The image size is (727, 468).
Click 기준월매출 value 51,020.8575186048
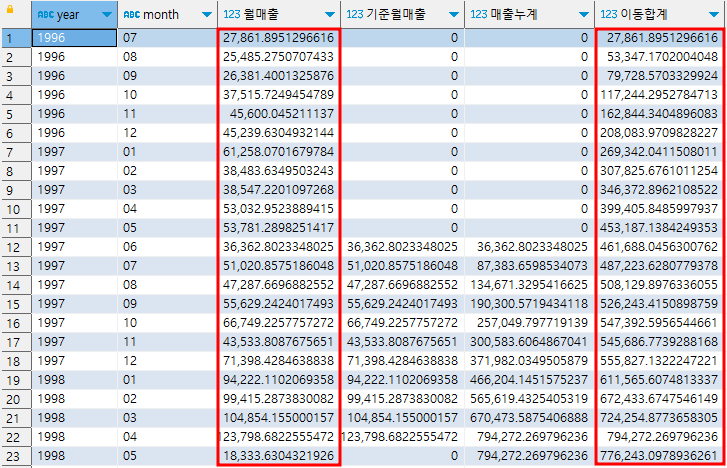pos(402,266)
